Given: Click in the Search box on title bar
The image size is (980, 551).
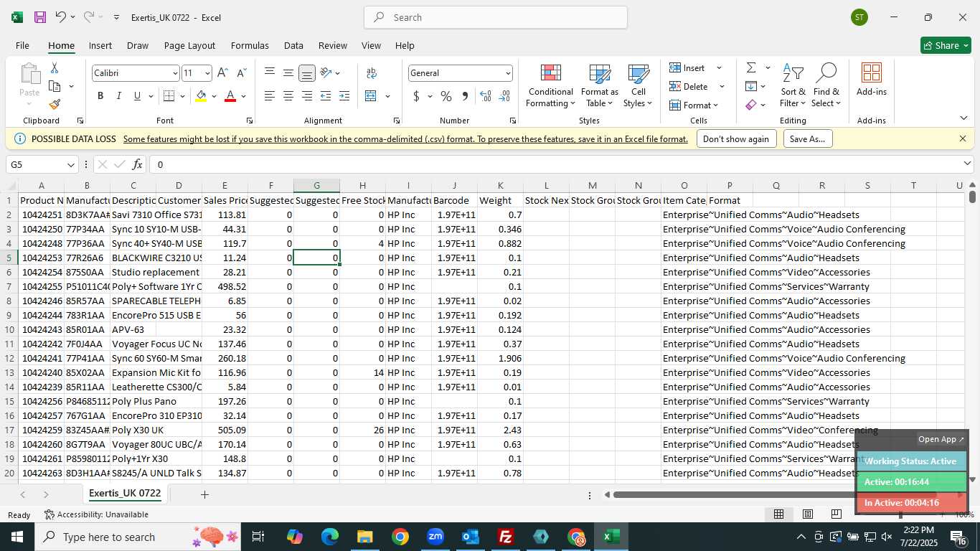Looking at the screenshot, I should pos(496,17).
